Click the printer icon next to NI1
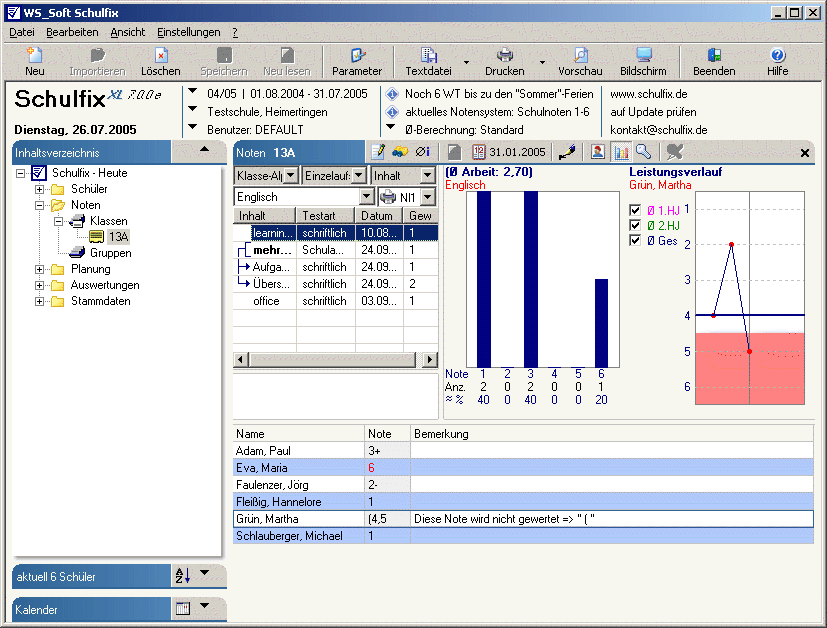Screen dimensions: 827x628 [x=388, y=197]
